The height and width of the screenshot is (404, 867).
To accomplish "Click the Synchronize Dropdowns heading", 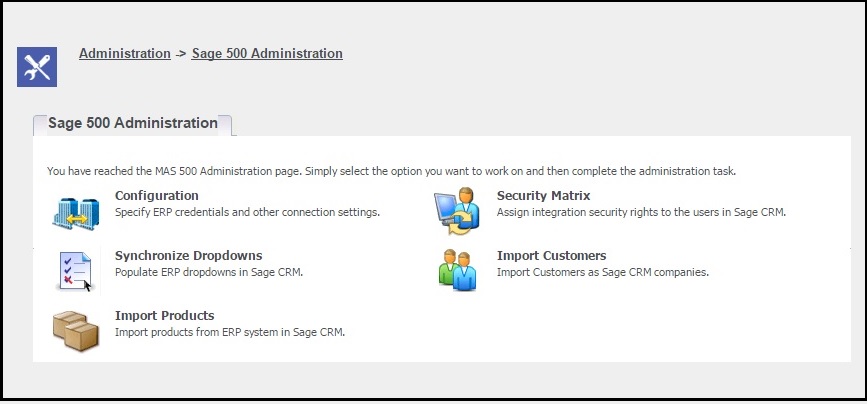I will 189,256.
